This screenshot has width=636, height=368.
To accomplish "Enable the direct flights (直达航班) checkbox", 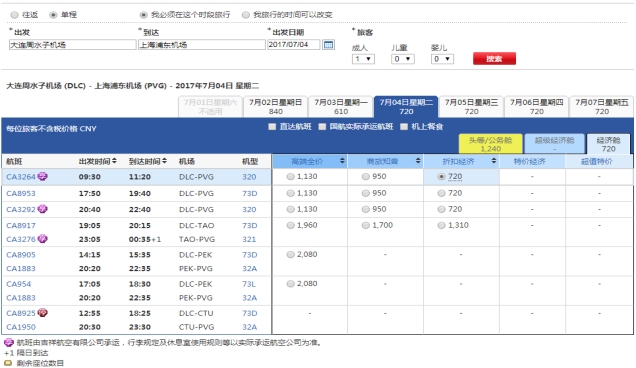I will (x=272, y=127).
